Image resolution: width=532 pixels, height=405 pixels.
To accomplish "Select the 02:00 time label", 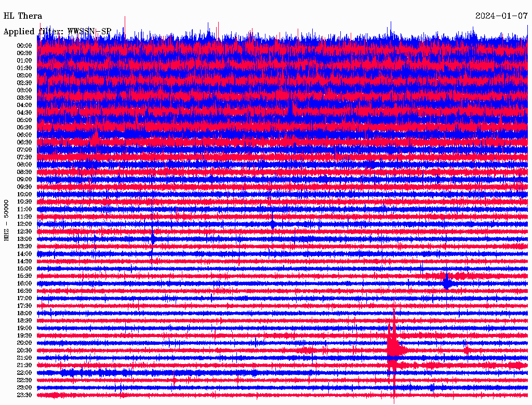I will 24,76.
